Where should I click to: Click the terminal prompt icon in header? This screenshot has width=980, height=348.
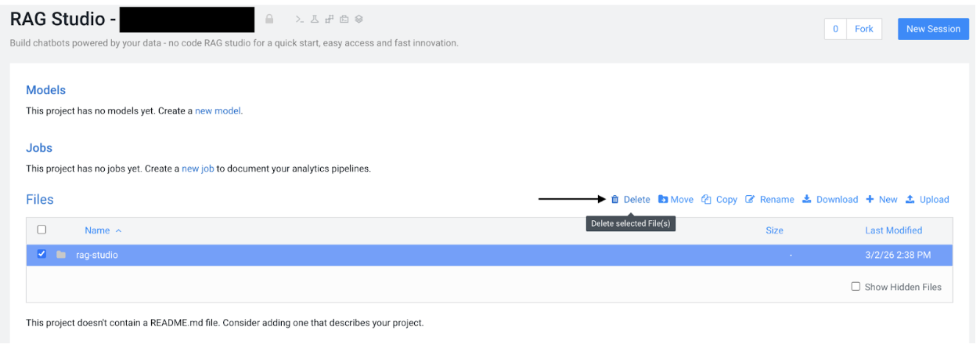[298, 19]
